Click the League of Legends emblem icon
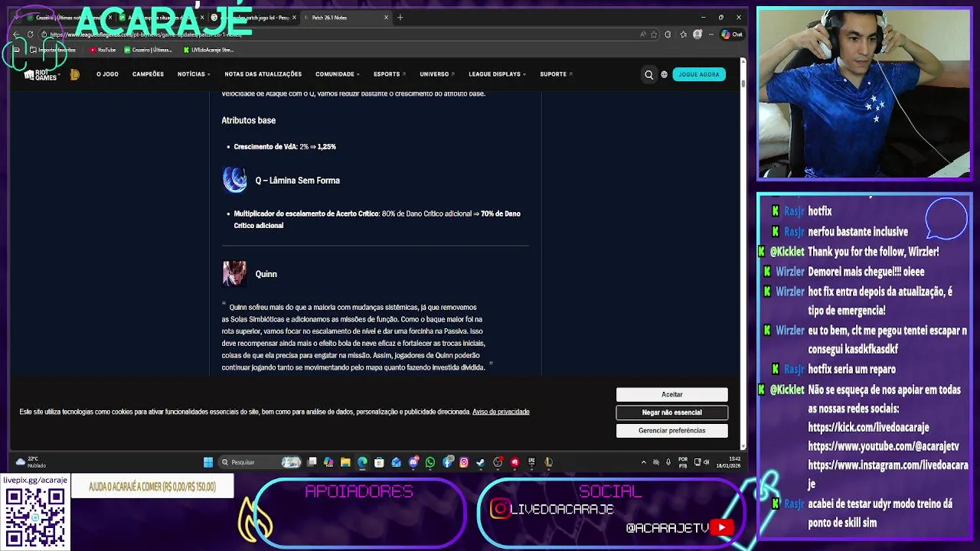 click(x=74, y=74)
